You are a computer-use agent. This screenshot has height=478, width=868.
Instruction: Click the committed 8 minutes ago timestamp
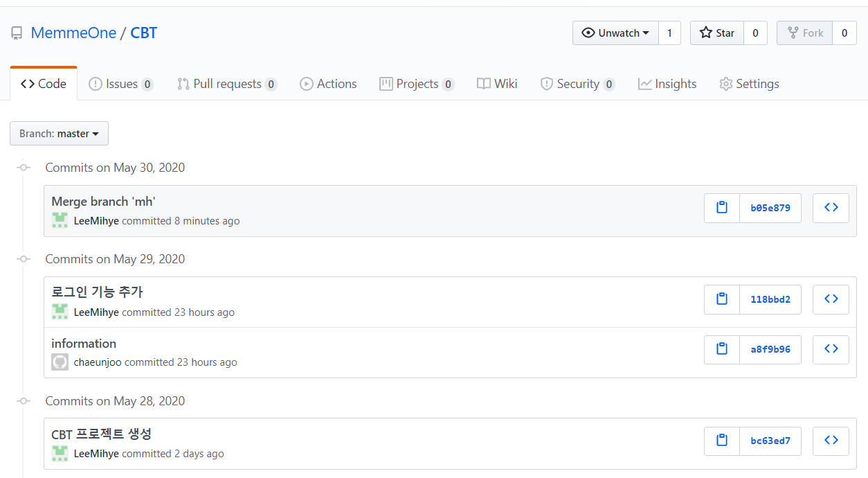tap(181, 221)
